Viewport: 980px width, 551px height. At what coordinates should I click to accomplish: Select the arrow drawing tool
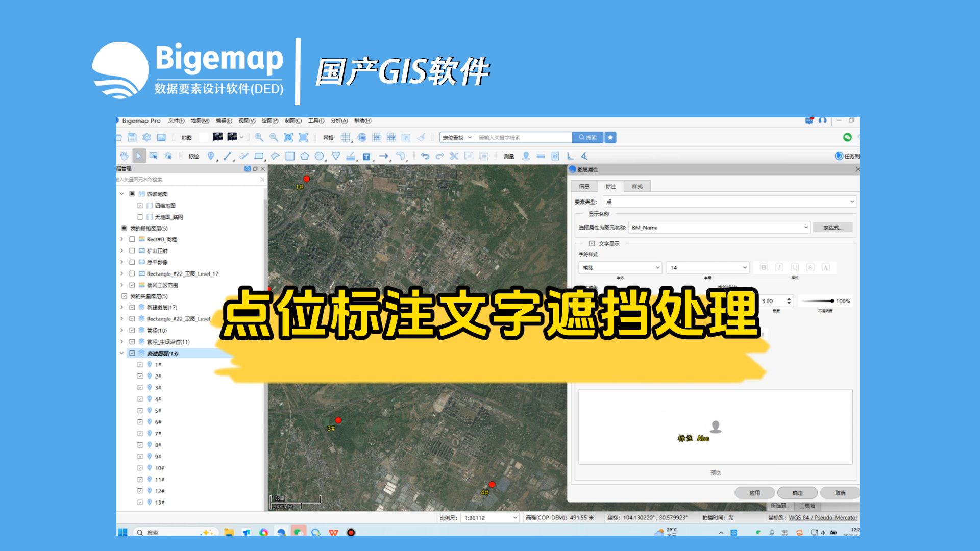pyautogui.click(x=384, y=156)
